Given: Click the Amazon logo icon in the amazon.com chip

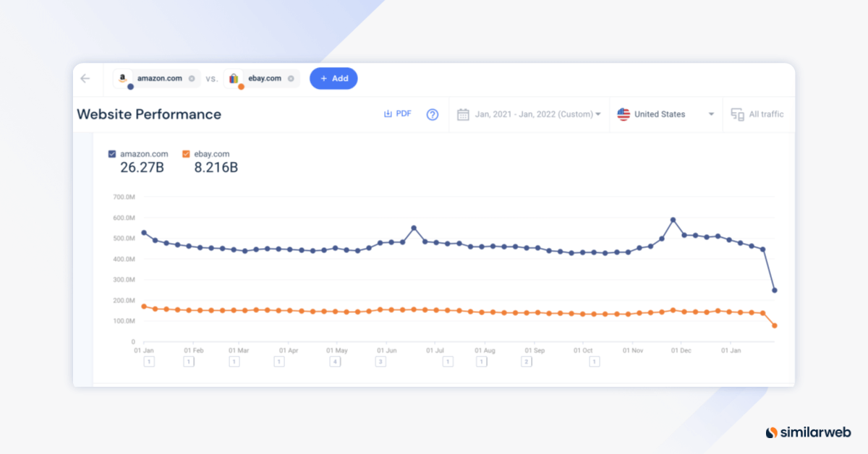Looking at the screenshot, I should coord(123,78).
